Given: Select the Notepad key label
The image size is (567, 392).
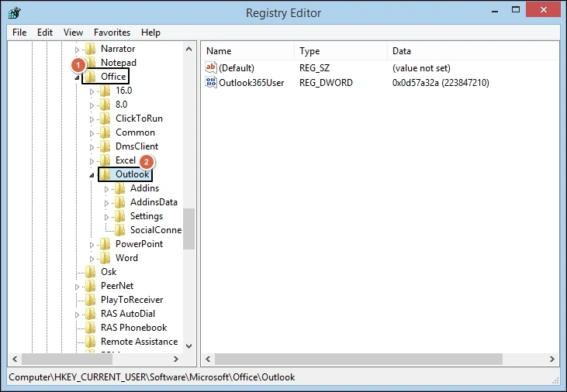Looking at the screenshot, I should (119, 63).
